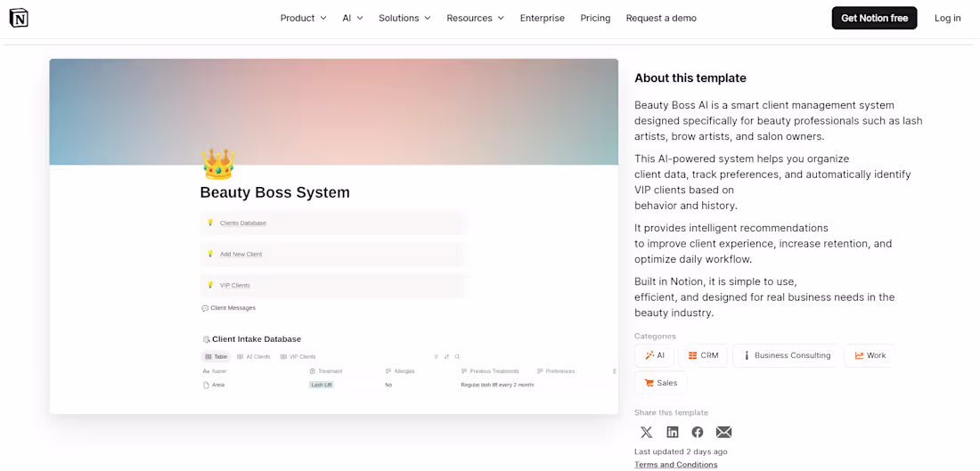Click the Preferences column header
The width and height of the screenshot is (980, 471).
tap(556, 371)
